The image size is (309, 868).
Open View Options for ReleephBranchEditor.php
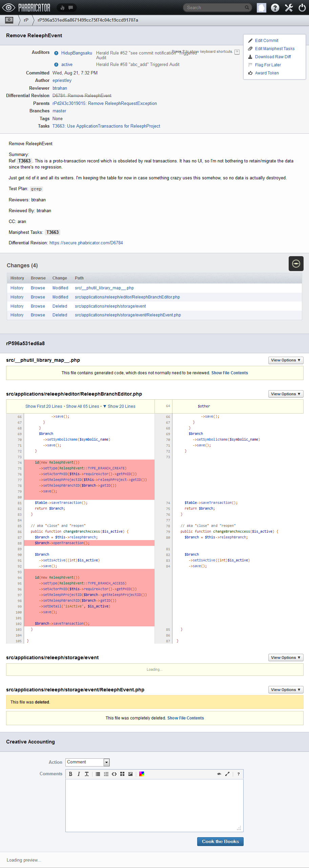coord(286,394)
